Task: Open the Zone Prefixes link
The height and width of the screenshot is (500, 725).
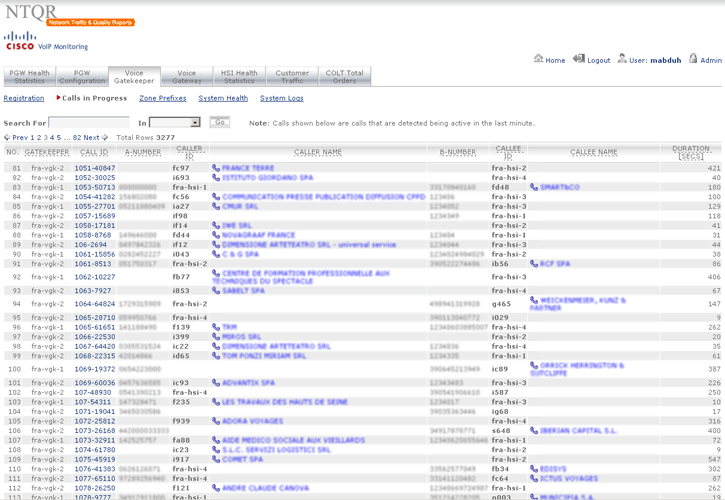Action: [x=162, y=99]
